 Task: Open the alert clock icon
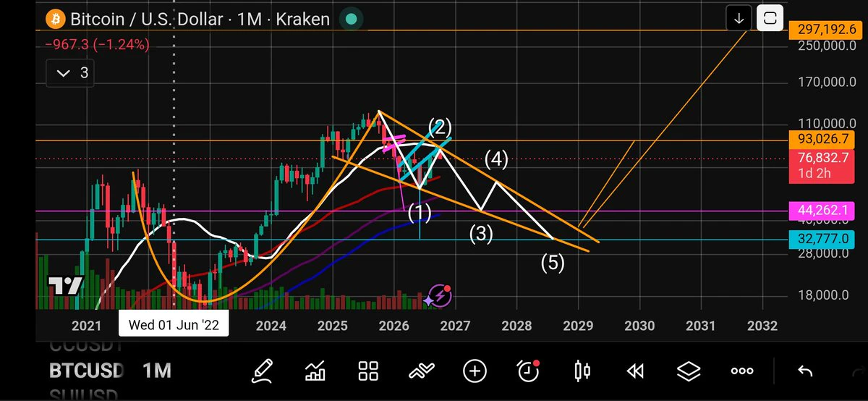click(529, 371)
